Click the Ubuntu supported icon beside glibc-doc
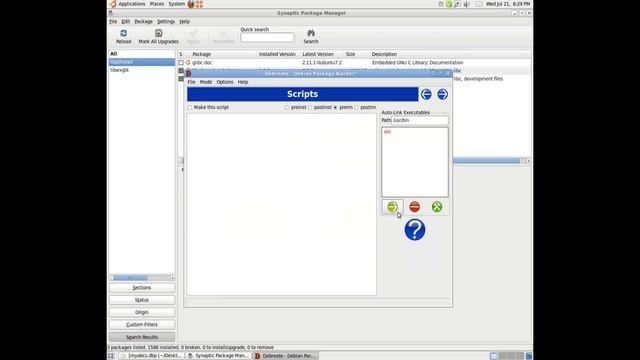The width and height of the screenshot is (640, 360). click(x=188, y=62)
